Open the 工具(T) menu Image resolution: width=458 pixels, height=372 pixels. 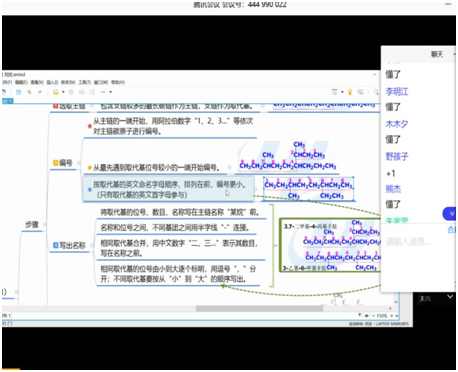coord(85,82)
